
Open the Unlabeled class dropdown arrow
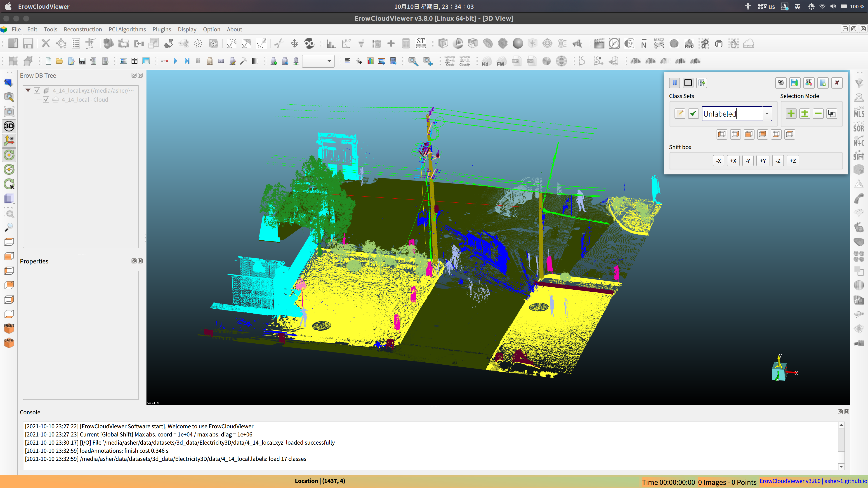767,113
